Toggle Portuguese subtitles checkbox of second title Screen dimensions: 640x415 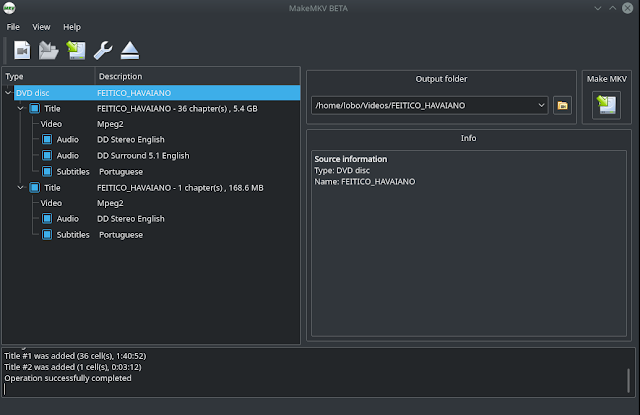[x=47, y=235]
